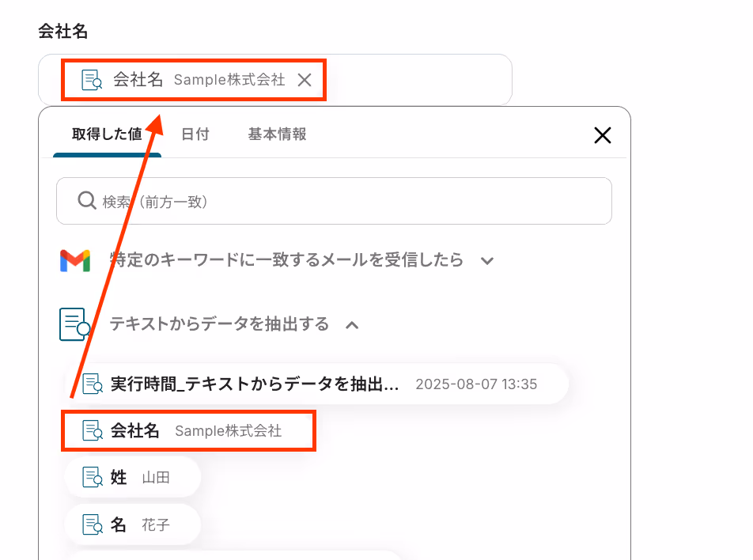Viewport: 753px width, 560px height.
Task: Open the 基本情報 tab
Action: click(277, 134)
